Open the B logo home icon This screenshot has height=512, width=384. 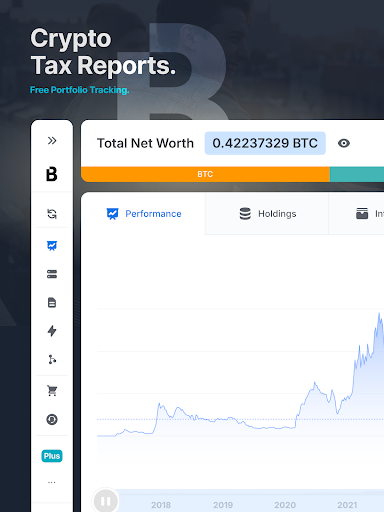(52, 174)
